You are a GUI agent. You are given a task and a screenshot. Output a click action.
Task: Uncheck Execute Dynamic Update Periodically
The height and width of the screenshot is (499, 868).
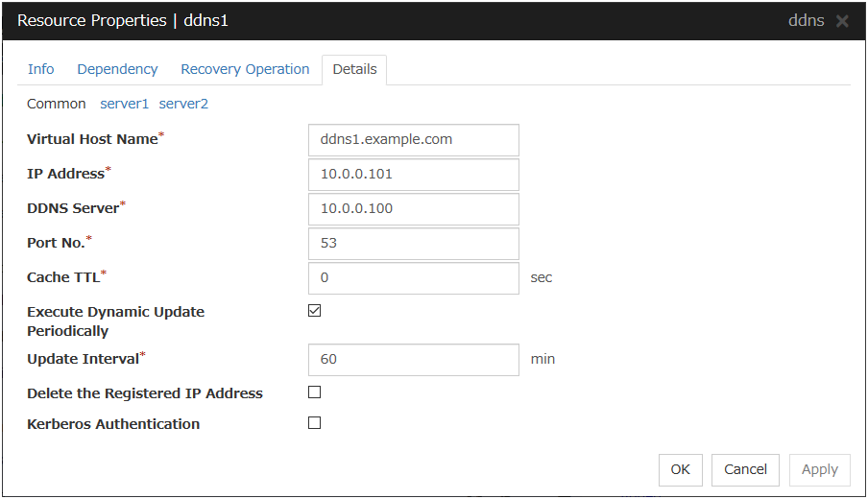[x=315, y=311]
